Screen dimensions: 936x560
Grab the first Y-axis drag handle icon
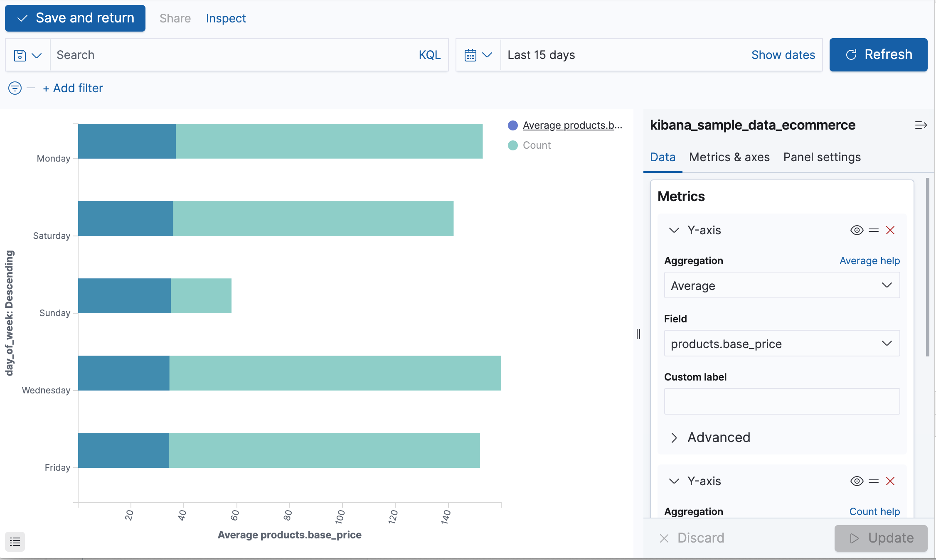point(874,230)
